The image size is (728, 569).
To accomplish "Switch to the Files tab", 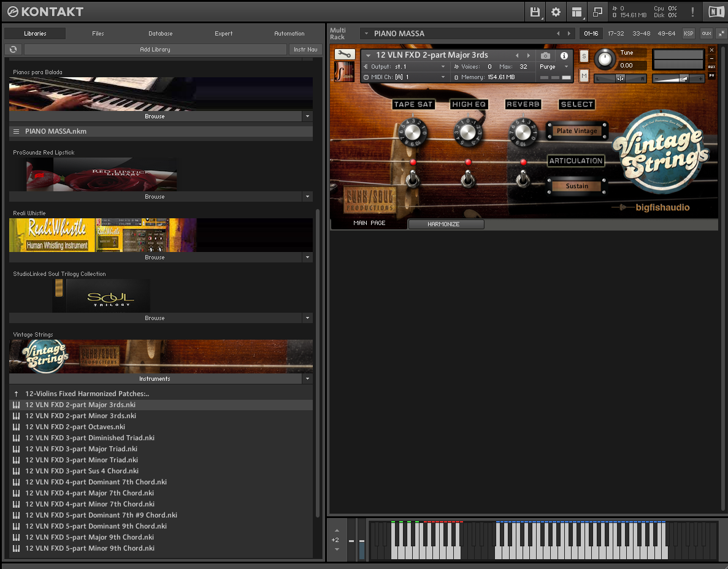I will click(98, 33).
